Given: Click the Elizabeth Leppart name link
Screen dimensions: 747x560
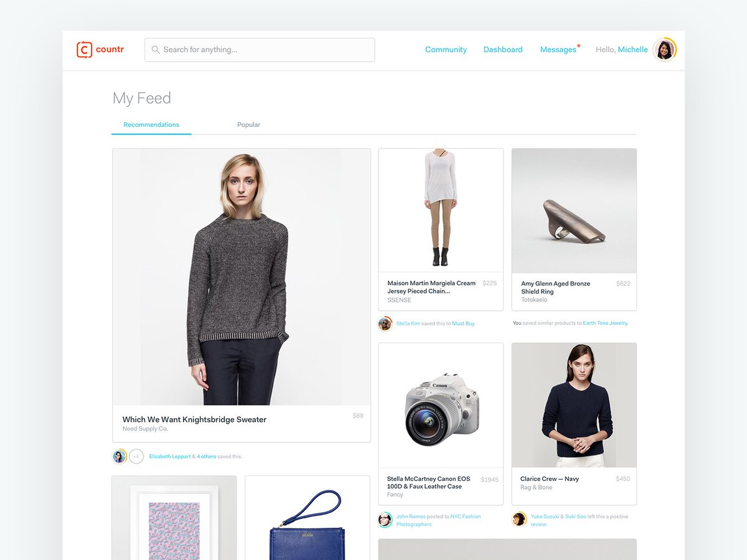Looking at the screenshot, I should (169, 457).
